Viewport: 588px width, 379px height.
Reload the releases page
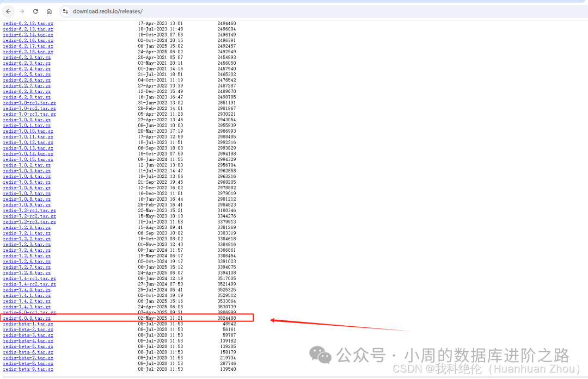tap(35, 11)
